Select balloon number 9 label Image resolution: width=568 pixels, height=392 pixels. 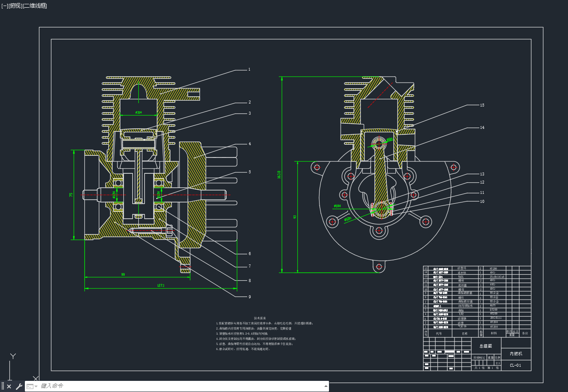[250, 297]
